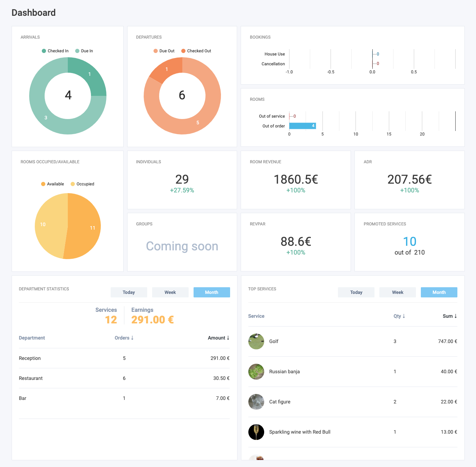Screen dimensions: 476x467
Task: Click the Due In segment labeled 3
Action: tap(46, 118)
